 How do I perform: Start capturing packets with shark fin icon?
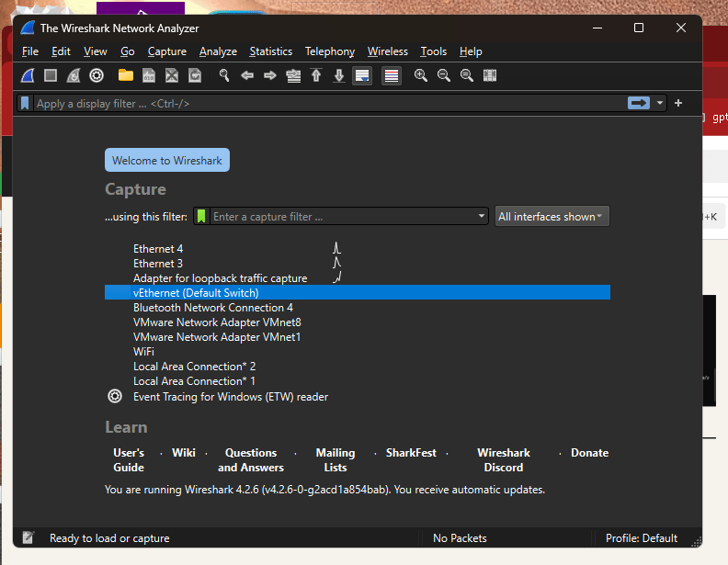click(x=28, y=75)
